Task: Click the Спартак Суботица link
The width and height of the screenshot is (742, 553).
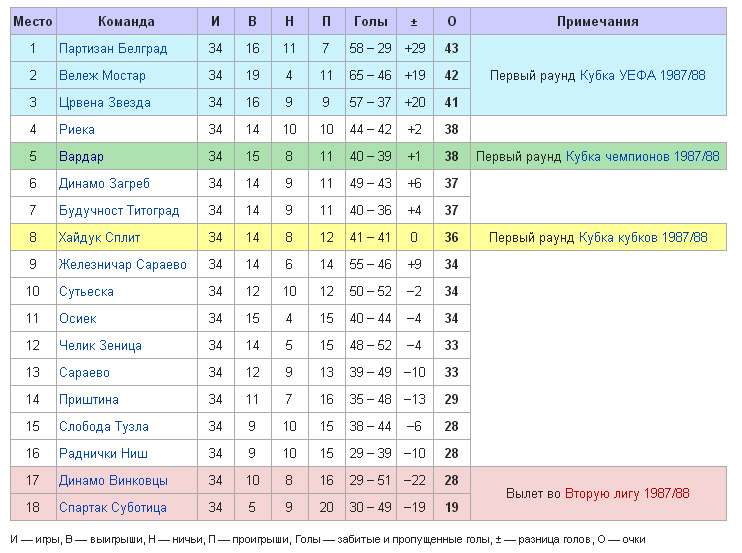Action: pyautogui.click(x=115, y=507)
